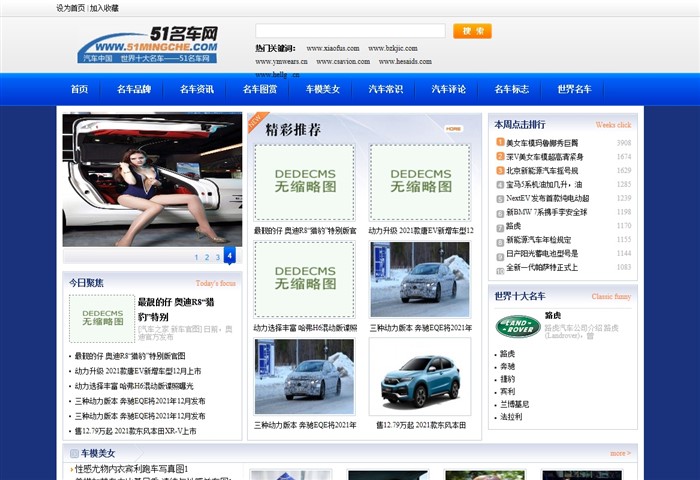Open 奔驰 in 世界十大名车 list
The width and height of the screenshot is (700, 480).
[507, 367]
